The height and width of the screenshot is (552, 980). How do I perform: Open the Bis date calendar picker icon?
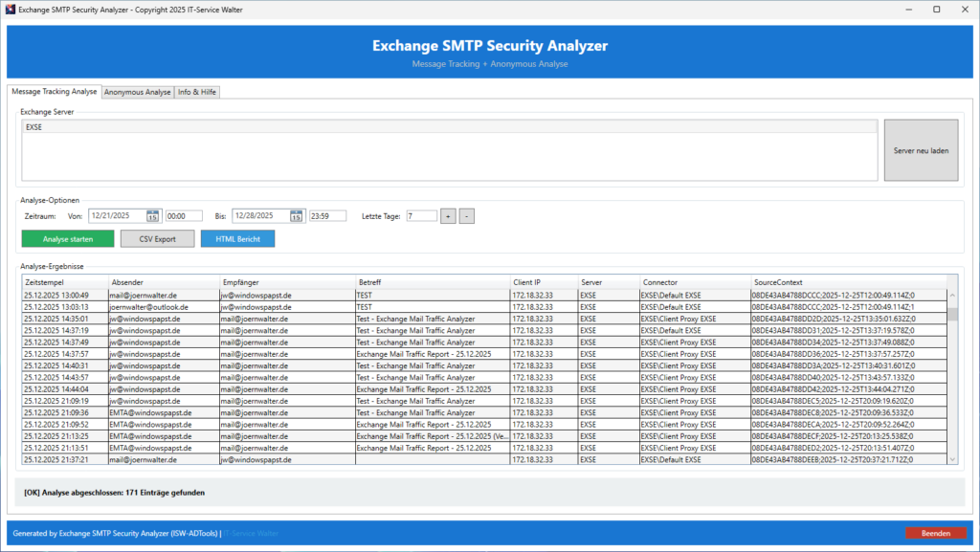tap(296, 215)
